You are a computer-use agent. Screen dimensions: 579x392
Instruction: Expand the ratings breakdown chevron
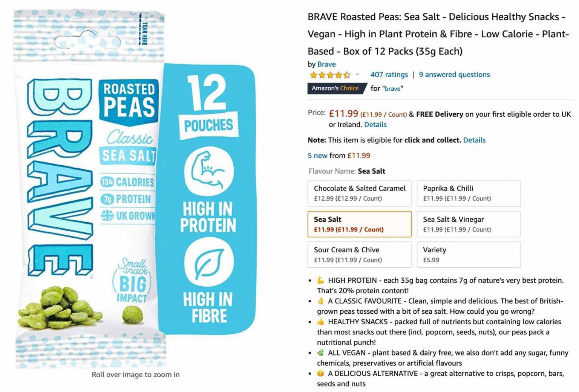click(357, 75)
